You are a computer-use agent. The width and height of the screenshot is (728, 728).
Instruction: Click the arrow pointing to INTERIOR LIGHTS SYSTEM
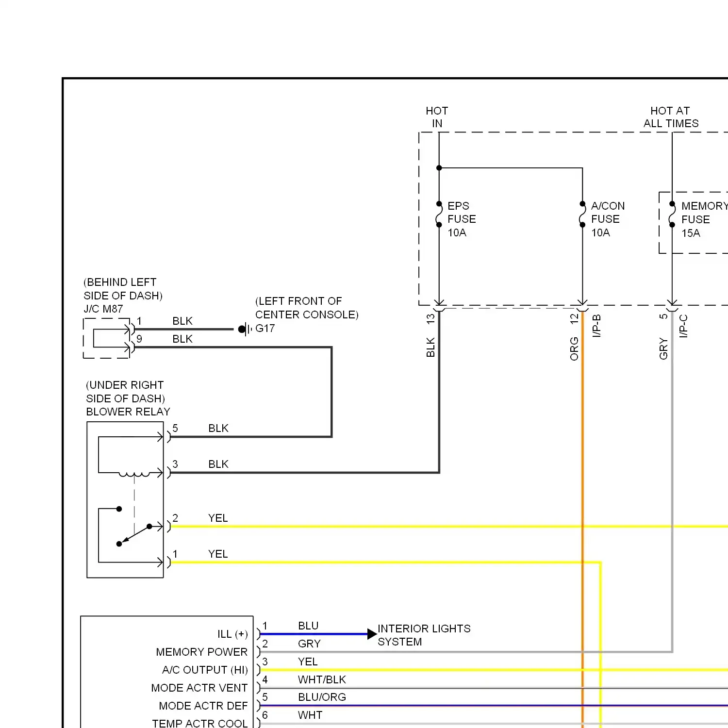372,634
